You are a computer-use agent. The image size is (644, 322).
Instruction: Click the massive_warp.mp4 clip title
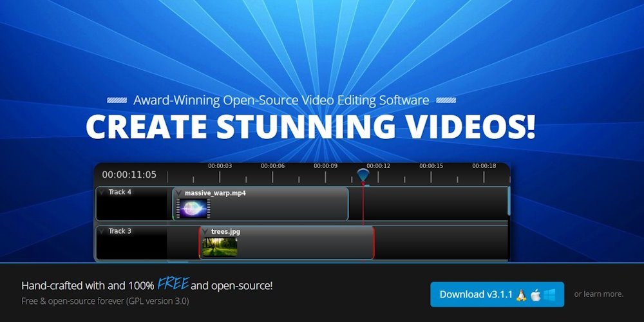point(215,193)
